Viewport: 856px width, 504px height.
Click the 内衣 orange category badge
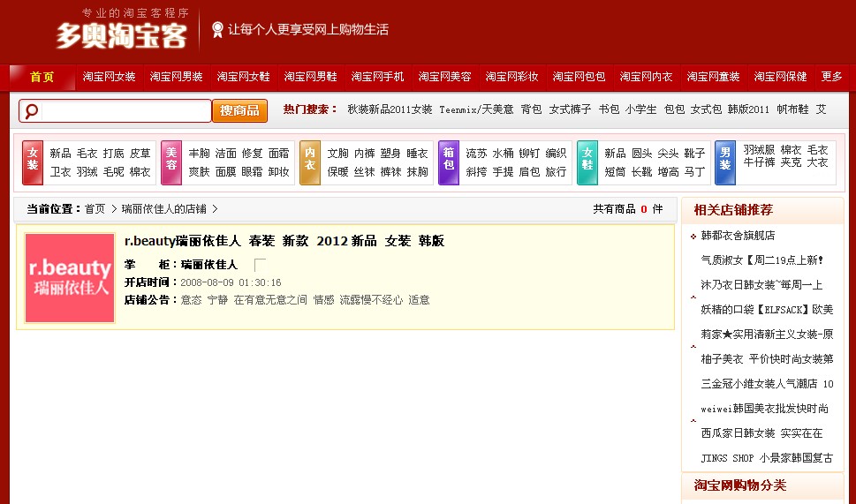(310, 162)
